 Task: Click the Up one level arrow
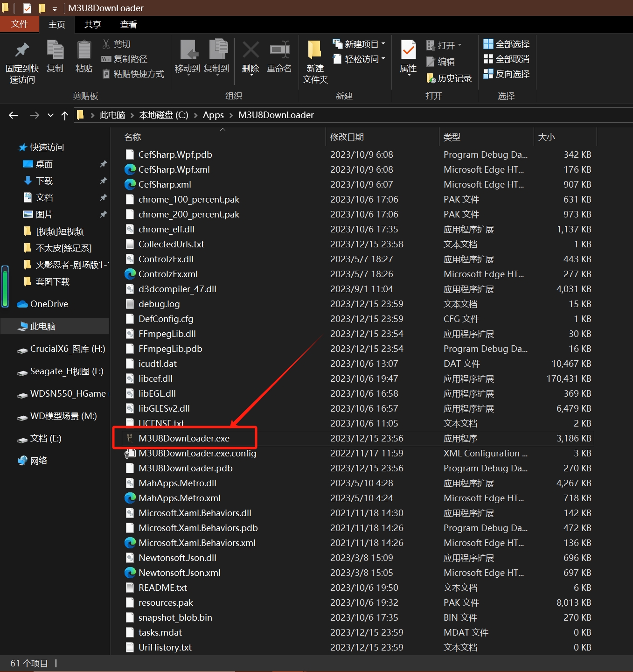(x=65, y=115)
